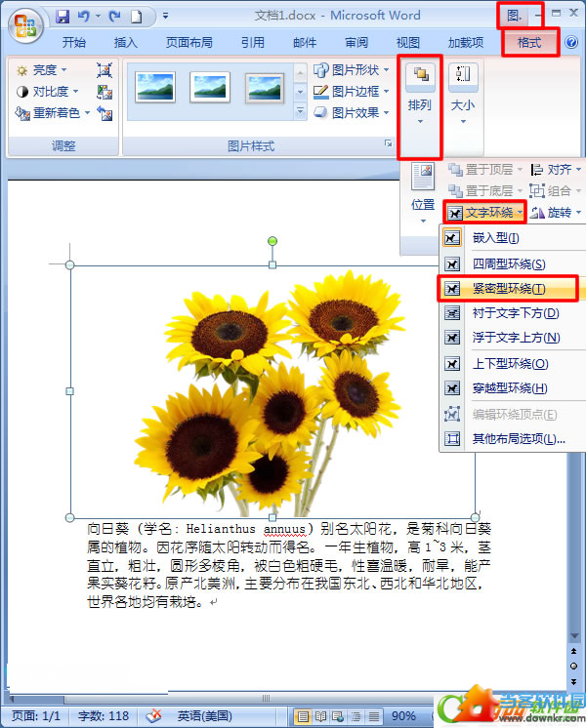Screen dimensions: 586x728
Task: Choose 浮于文字上方(N) option
Action: 512,338
